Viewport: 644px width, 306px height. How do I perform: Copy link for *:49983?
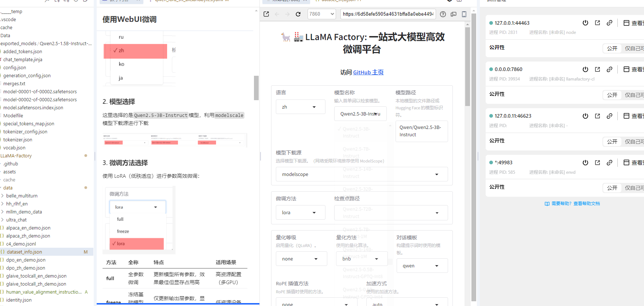point(610,162)
